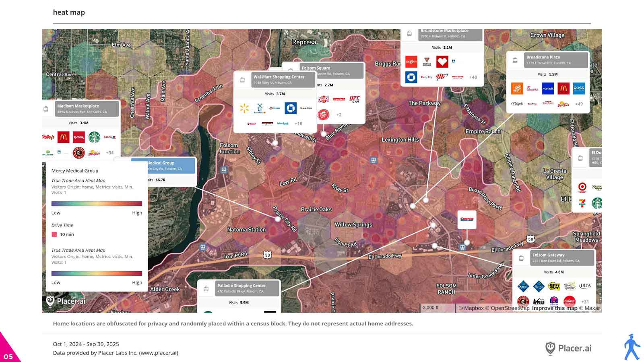The width and height of the screenshot is (644, 362).
Task: Click the REI logo in Folsom Gateway
Action: tap(539, 301)
